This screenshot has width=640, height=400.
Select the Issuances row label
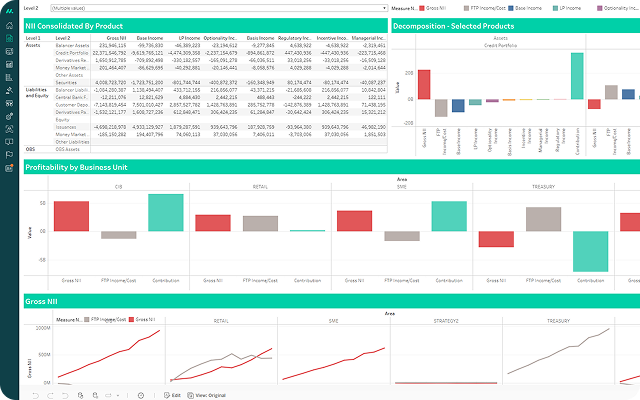click(66, 127)
